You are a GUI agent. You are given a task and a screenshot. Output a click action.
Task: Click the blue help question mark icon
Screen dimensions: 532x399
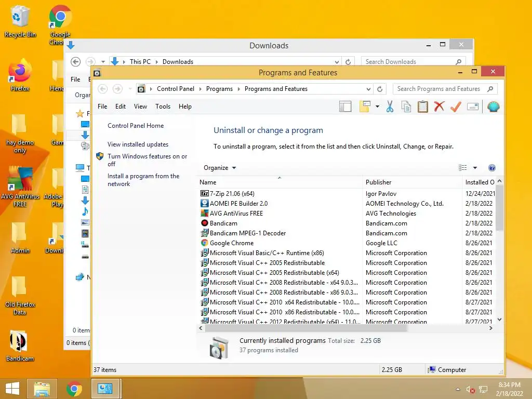click(x=491, y=168)
